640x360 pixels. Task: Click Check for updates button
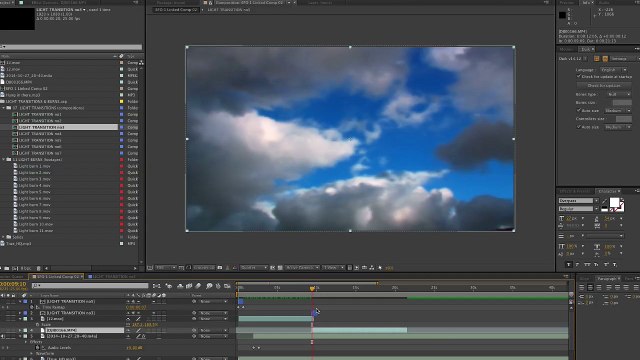tap(604, 86)
